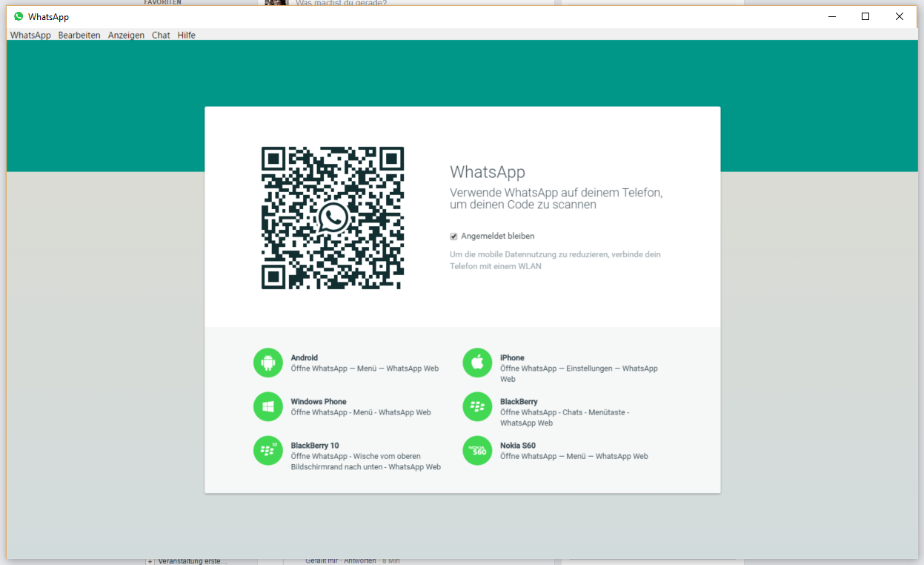Click the Windows Phone logo icon
Screen dimensions: 924x565
tap(268, 406)
